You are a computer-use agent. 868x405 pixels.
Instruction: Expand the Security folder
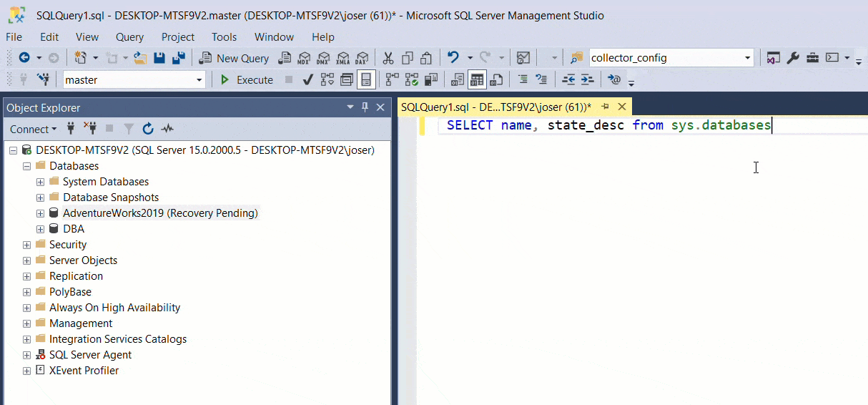pos(26,245)
